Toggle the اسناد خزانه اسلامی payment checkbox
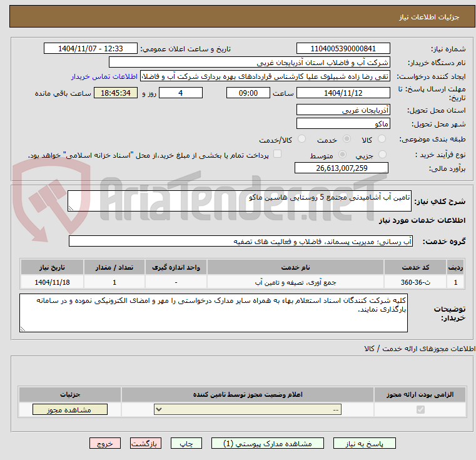This screenshot has width=476, height=460. [x=277, y=154]
